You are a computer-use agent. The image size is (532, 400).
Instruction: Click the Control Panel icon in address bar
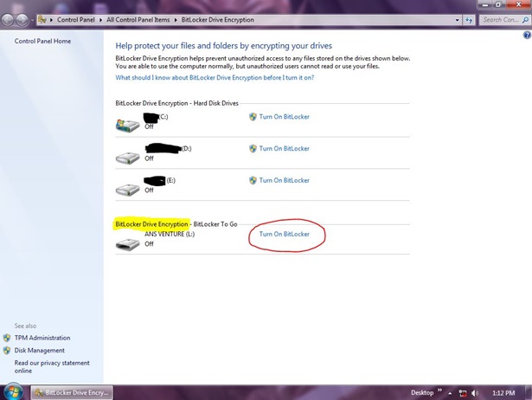tap(42, 20)
